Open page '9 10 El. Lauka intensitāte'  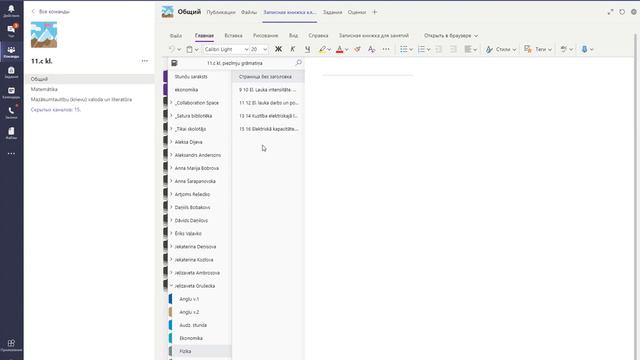[x=268, y=89]
